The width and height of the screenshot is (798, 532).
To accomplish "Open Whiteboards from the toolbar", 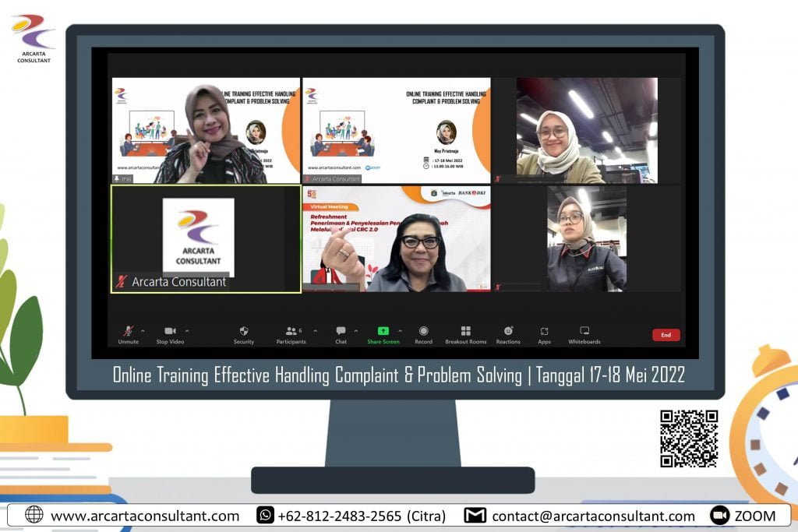I will point(584,332).
